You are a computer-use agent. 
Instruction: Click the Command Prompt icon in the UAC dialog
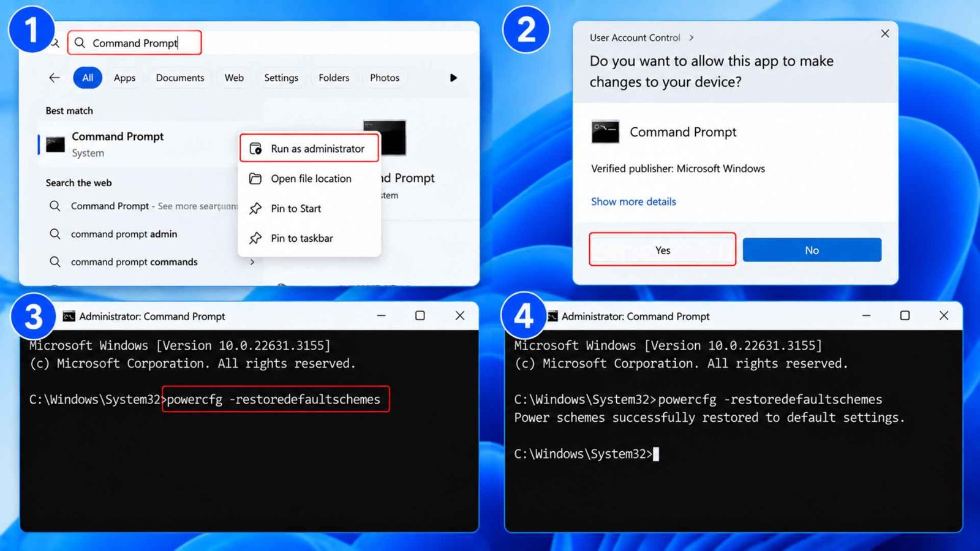pyautogui.click(x=605, y=132)
